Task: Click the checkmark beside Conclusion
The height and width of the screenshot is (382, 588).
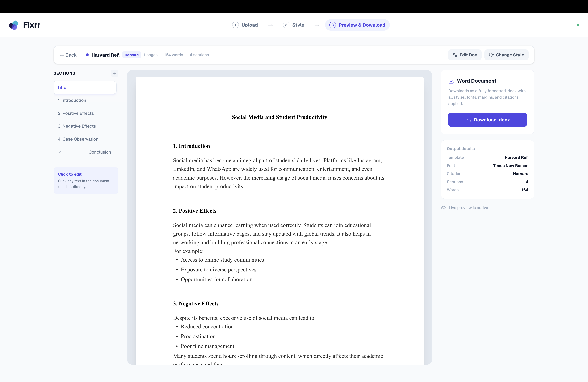Action: (60, 152)
